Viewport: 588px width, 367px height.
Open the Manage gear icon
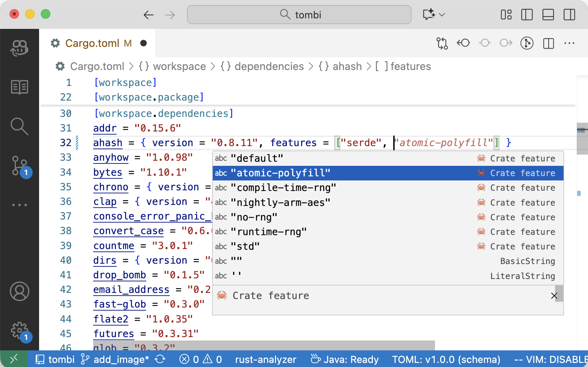19,330
